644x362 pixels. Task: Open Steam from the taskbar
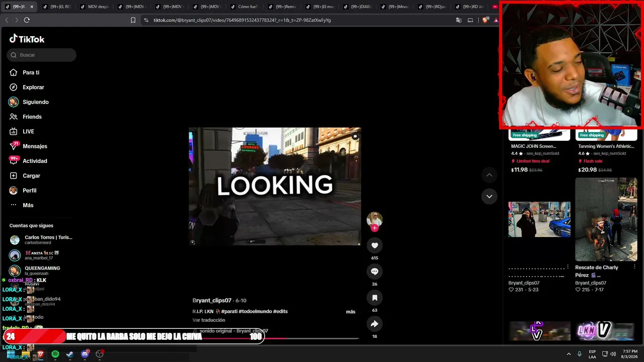click(x=70, y=354)
